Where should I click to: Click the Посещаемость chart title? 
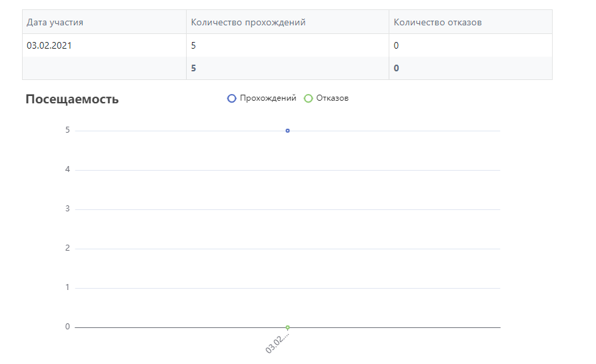72,99
